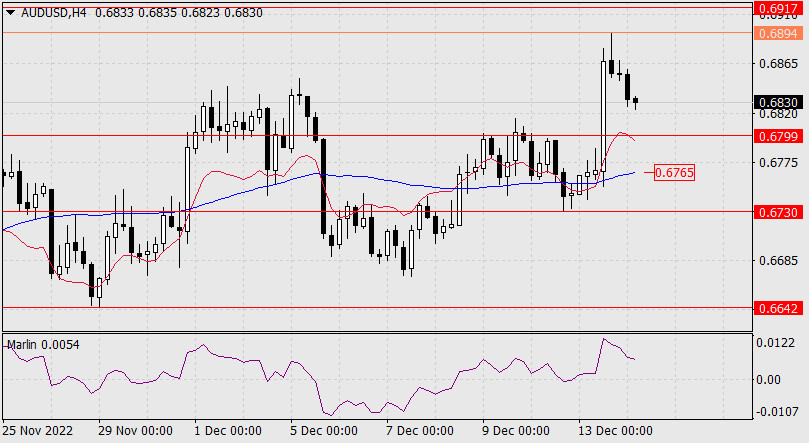The image size is (809, 443).
Task: Click the Marlin 0.0054 indicator label
Action: point(43,345)
